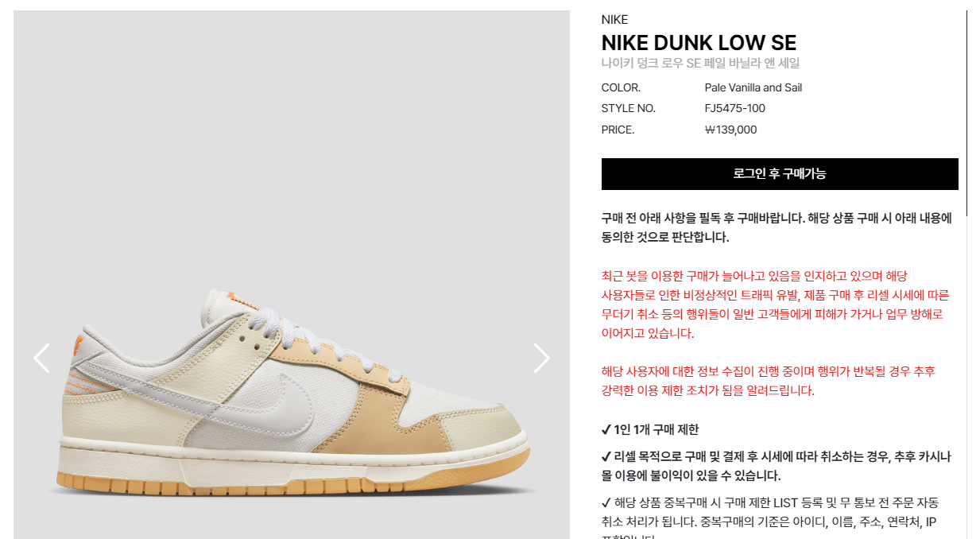Click the Pale Vanilla and Sail color value
The width and height of the screenshot is (980, 539).
tap(753, 87)
